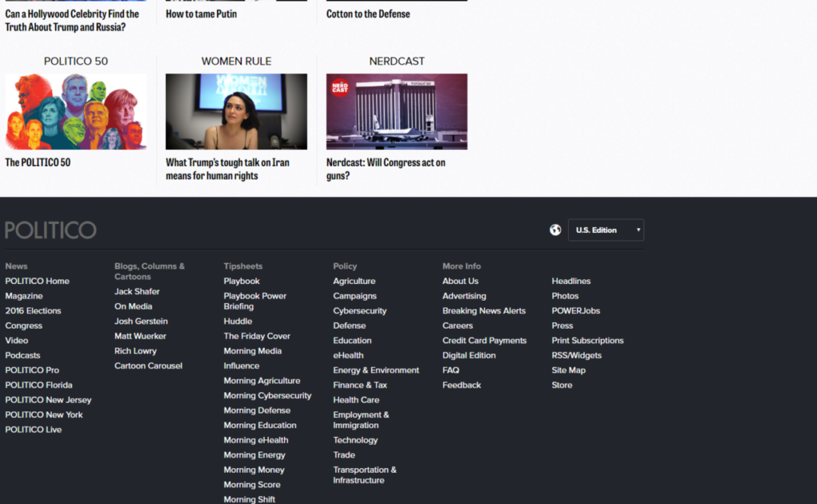817x504 pixels.
Task: Open Cartoon Carousel link
Action: 148,366
